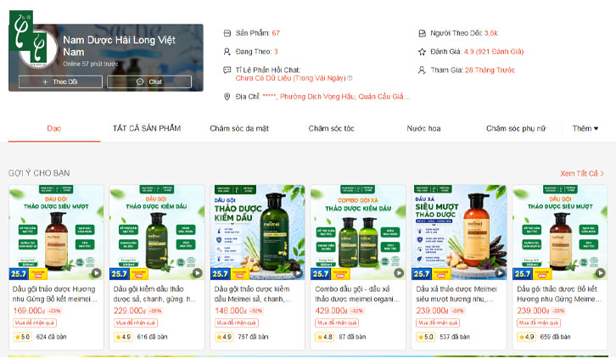This screenshot has width=616, height=364.
Task: Click the chat response rate icon
Action: pos(227,70)
